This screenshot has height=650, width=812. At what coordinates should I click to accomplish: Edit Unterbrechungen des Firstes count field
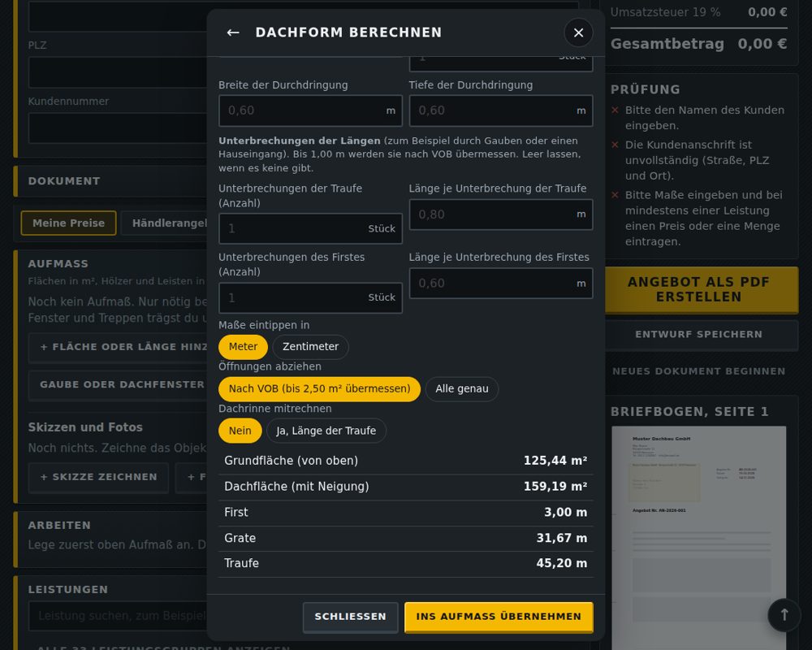pos(310,298)
